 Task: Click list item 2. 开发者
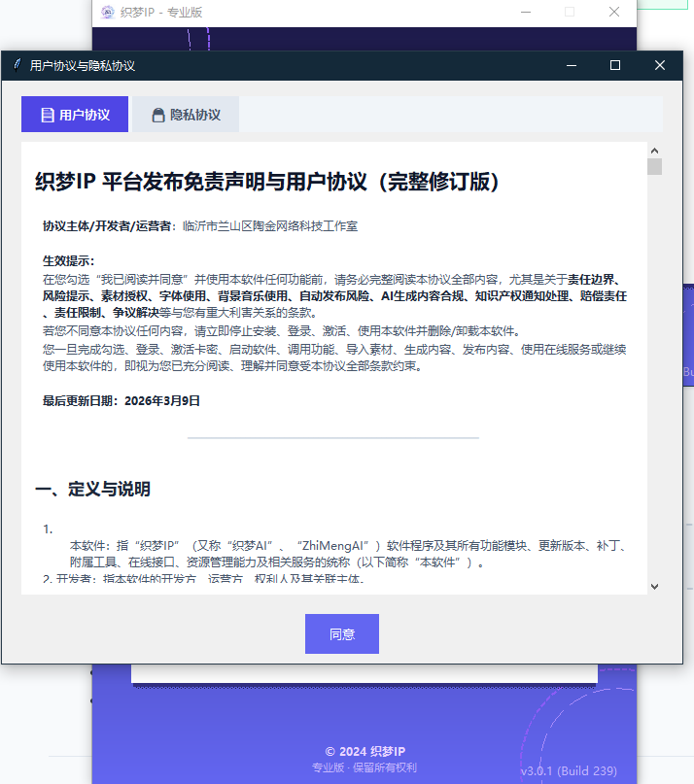coord(204,580)
